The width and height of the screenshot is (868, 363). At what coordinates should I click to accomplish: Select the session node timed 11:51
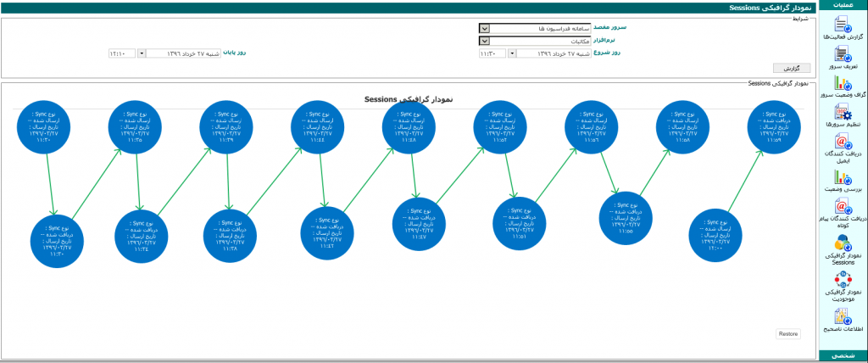click(x=520, y=224)
